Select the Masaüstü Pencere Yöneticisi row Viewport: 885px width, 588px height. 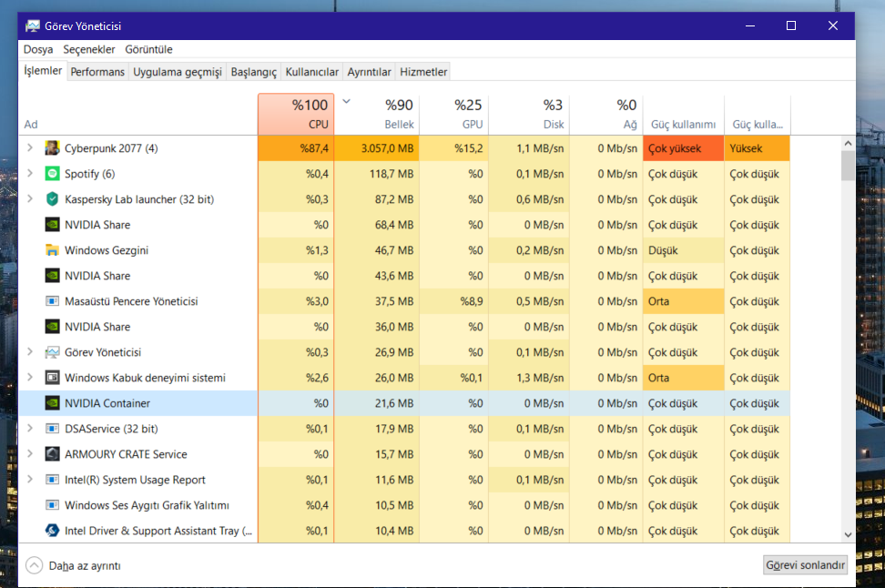click(x=131, y=301)
